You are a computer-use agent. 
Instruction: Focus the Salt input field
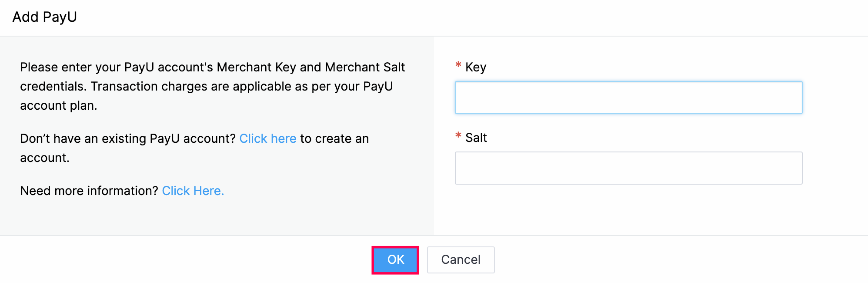pos(628,168)
